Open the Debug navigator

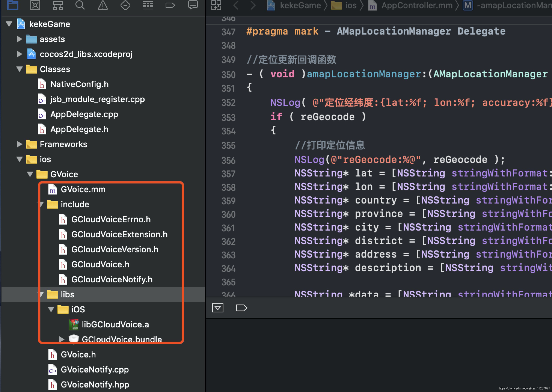[148, 5]
